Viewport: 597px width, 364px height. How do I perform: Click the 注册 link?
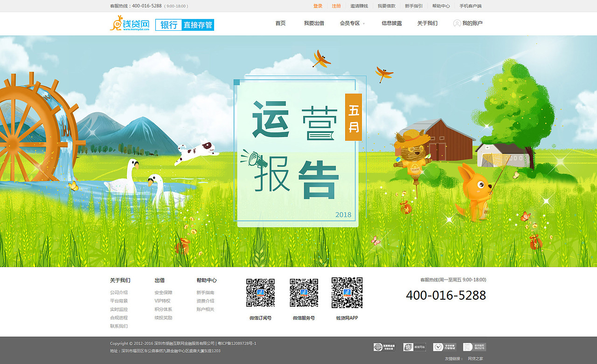coord(336,6)
